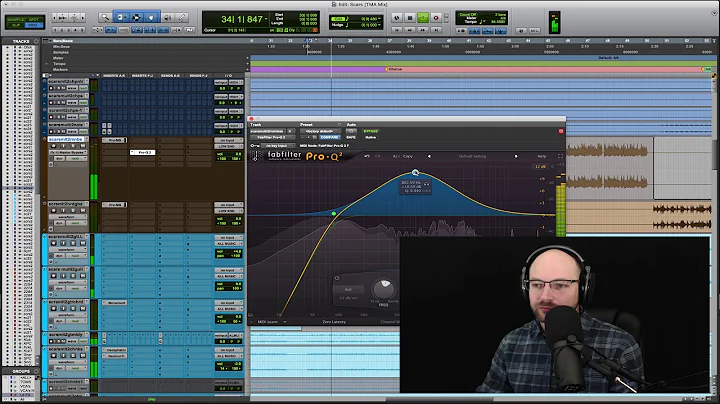Enable Spot edit mode

click(34, 20)
